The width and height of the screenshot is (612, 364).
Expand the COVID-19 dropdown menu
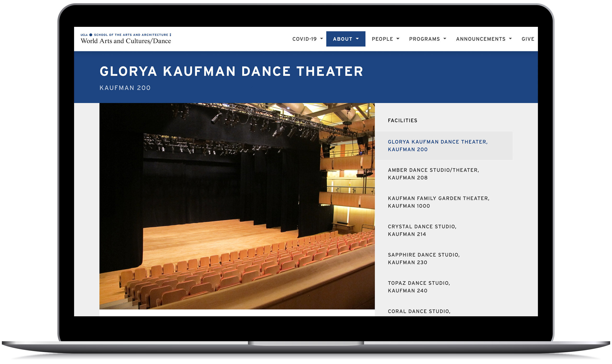307,39
